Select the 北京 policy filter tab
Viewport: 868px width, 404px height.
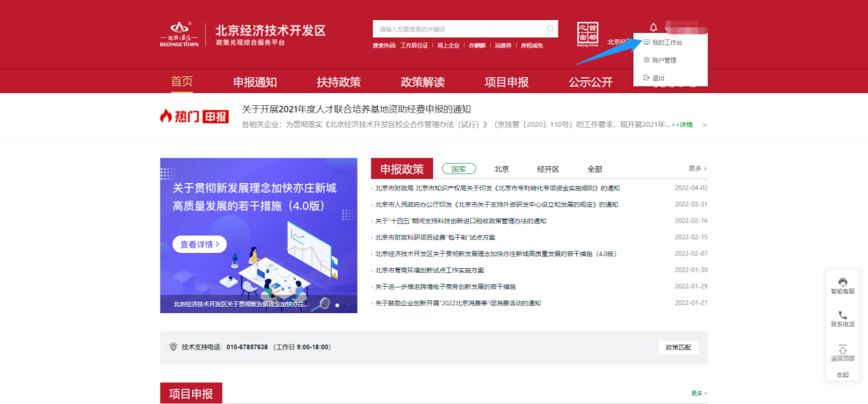tap(502, 169)
